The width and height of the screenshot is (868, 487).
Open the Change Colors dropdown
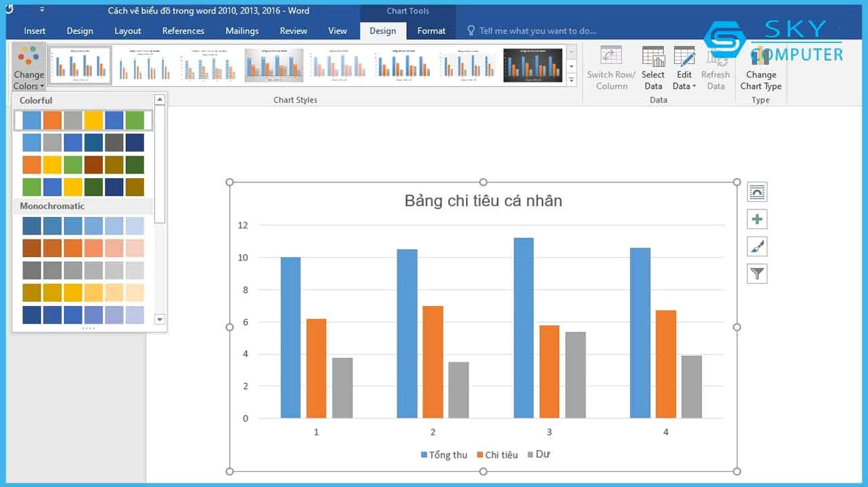29,68
